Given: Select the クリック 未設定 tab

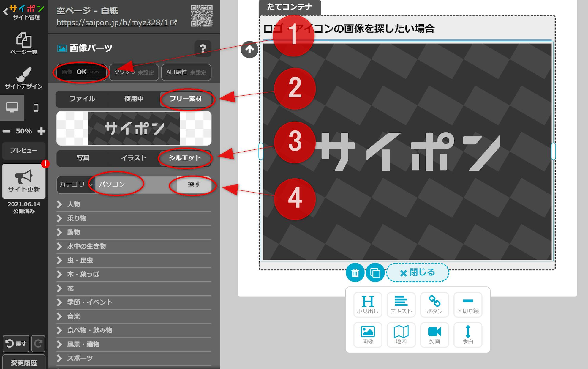Looking at the screenshot, I should click(134, 72).
